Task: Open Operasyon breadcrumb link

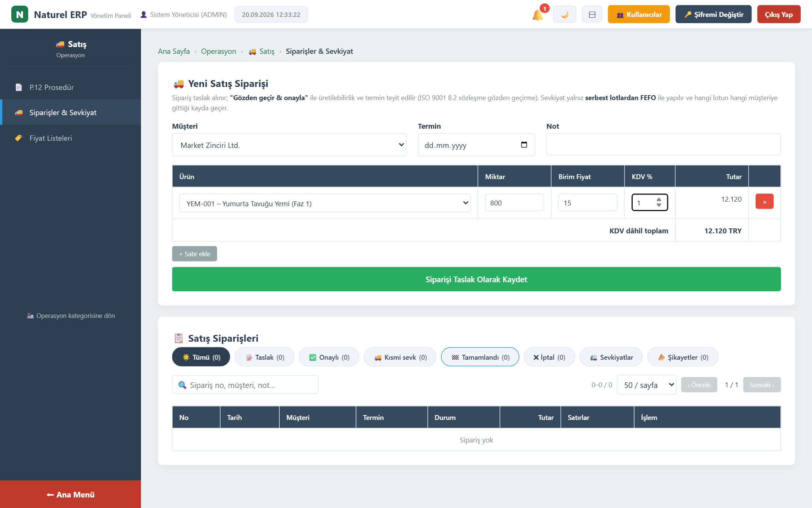Action: (218, 51)
